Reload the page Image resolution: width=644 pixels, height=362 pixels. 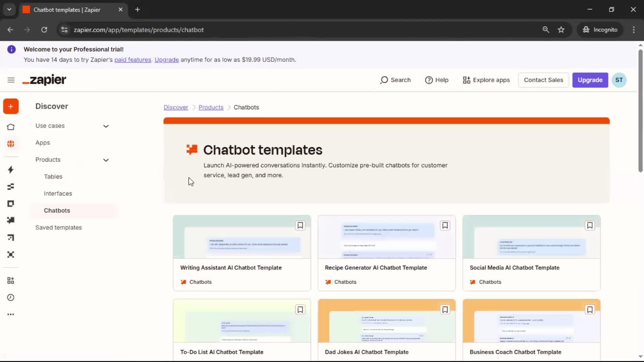point(44,30)
